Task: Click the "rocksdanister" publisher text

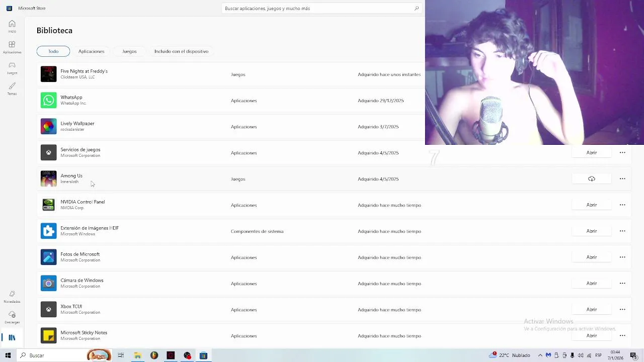Action: [72, 129]
